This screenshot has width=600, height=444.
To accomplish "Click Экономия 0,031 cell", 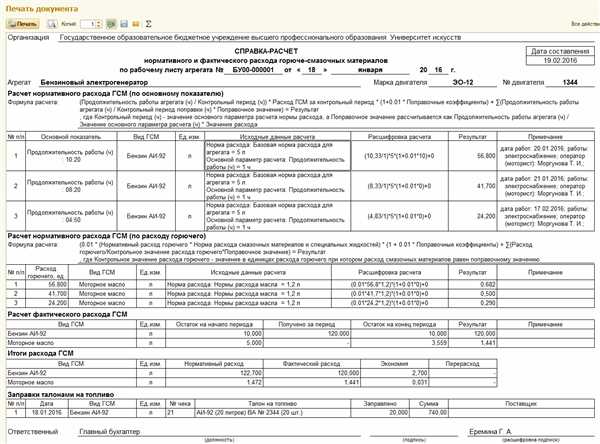I will click(395, 382).
